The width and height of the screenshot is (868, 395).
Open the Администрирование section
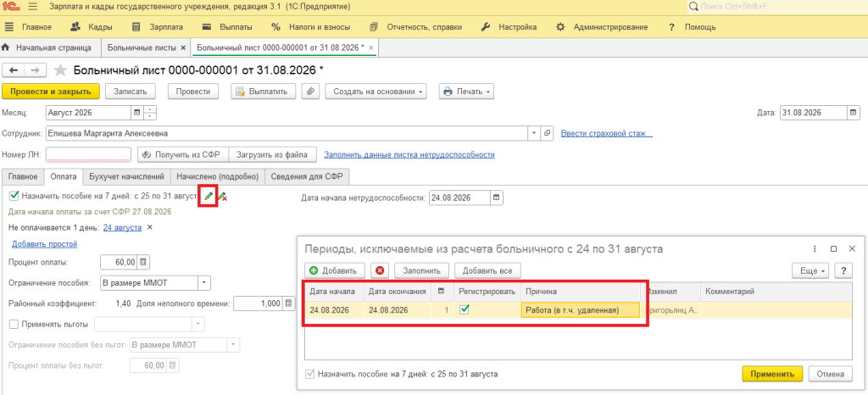click(x=602, y=27)
